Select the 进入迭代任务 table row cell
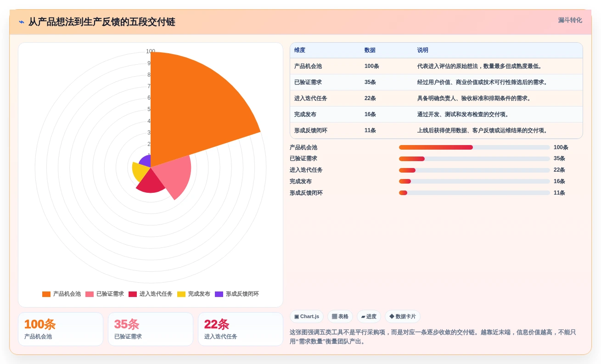This screenshot has height=364, width=601. pos(311,98)
